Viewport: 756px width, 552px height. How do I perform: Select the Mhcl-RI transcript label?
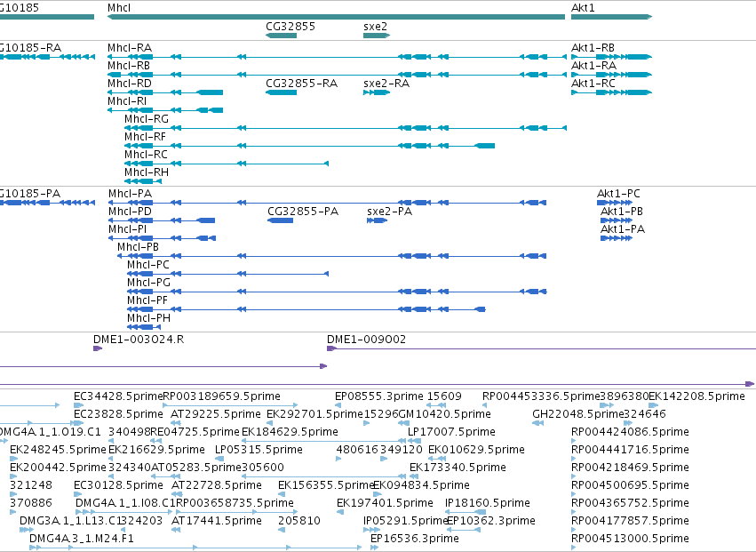coord(127,101)
